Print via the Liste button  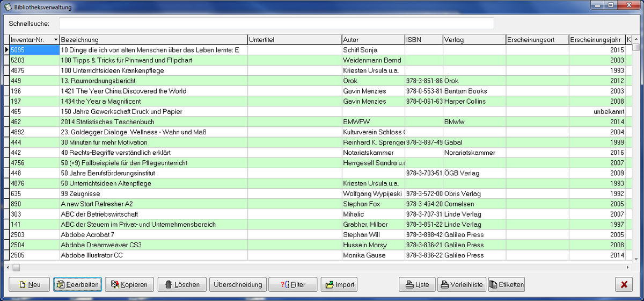(417, 284)
